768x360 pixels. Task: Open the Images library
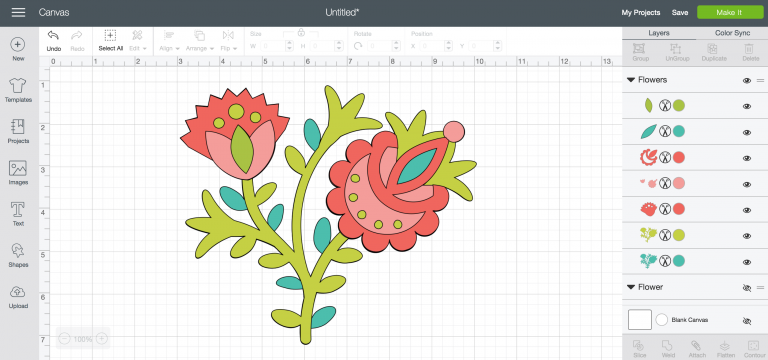pyautogui.click(x=18, y=173)
